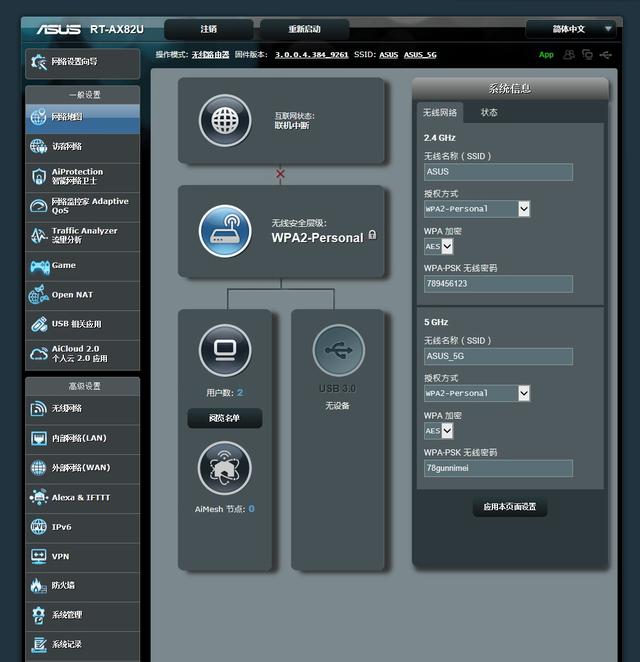This screenshot has width=640, height=662.
Task: Open the Game controller icon
Action: tap(40, 267)
